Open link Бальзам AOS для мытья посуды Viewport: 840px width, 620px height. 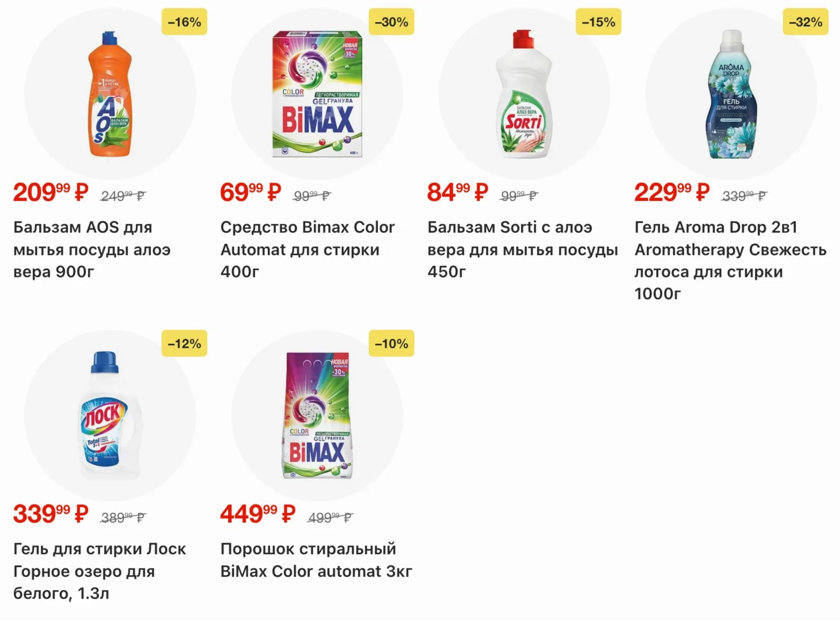(x=92, y=250)
